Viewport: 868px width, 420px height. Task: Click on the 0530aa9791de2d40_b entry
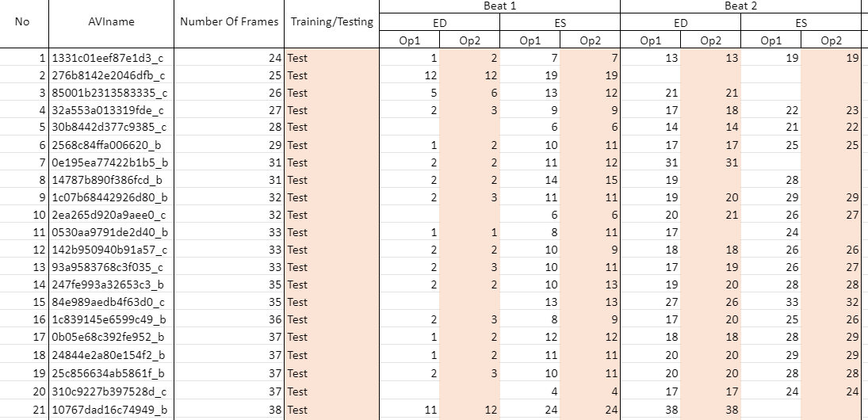click(108, 232)
